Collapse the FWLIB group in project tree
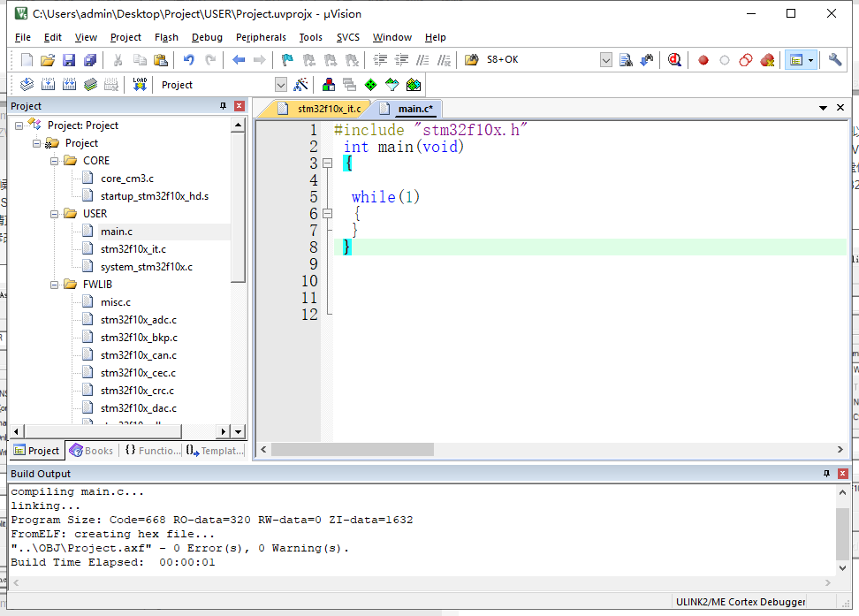 (54, 285)
